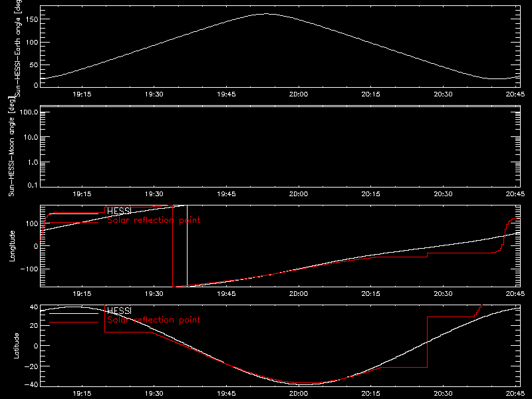This screenshot has height=399, width=532.
Task: Click the 20 tick label in Latitude plot
Action: pos(34,326)
